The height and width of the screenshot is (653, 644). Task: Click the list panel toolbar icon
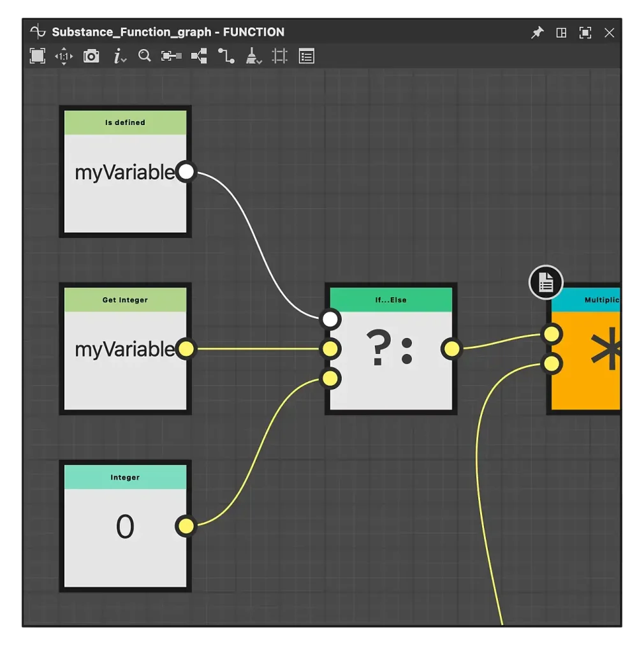click(307, 57)
